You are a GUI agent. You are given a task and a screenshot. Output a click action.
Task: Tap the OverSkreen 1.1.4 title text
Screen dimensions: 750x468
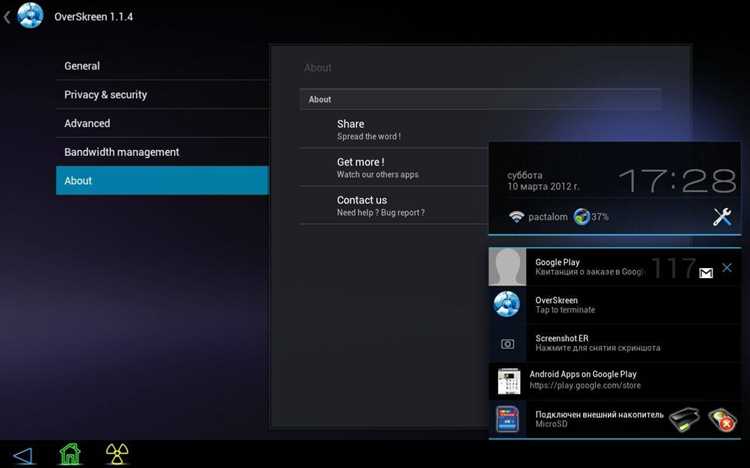94,17
